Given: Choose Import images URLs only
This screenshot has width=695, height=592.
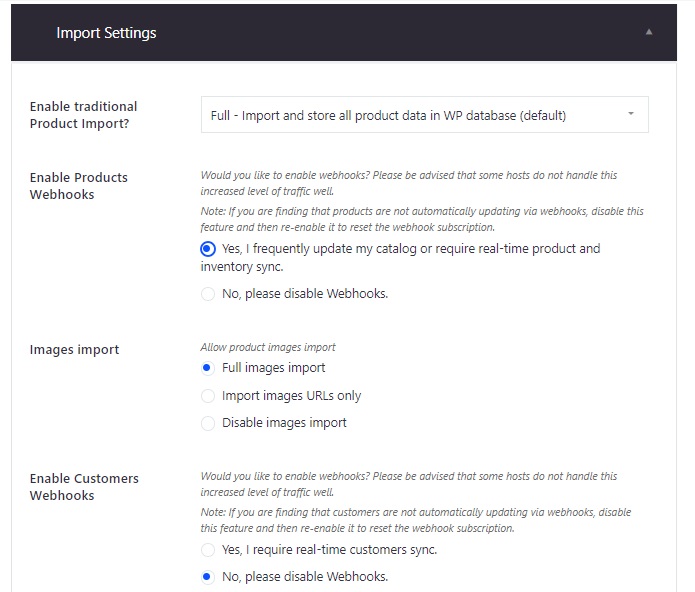Looking at the screenshot, I should point(208,396).
